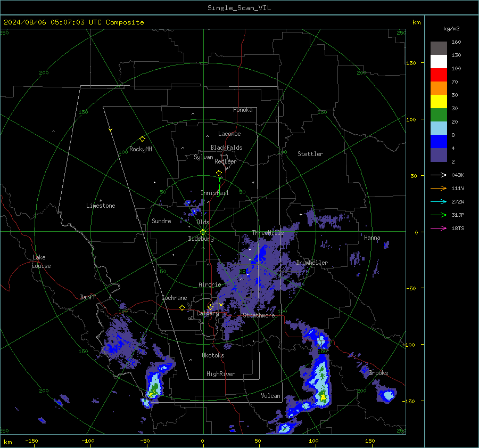Click the Hanna city label
The width and height of the screenshot is (479, 448).
pos(372,238)
